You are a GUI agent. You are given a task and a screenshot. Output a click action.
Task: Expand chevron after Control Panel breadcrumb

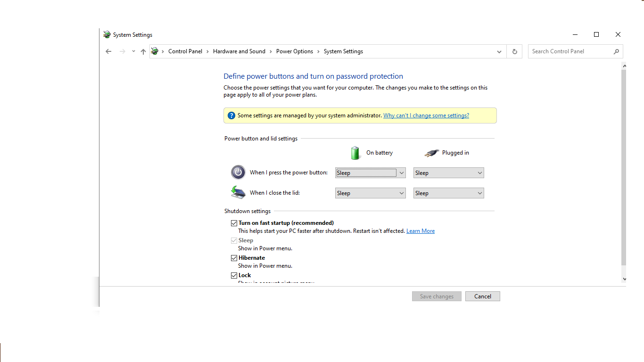tap(207, 51)
